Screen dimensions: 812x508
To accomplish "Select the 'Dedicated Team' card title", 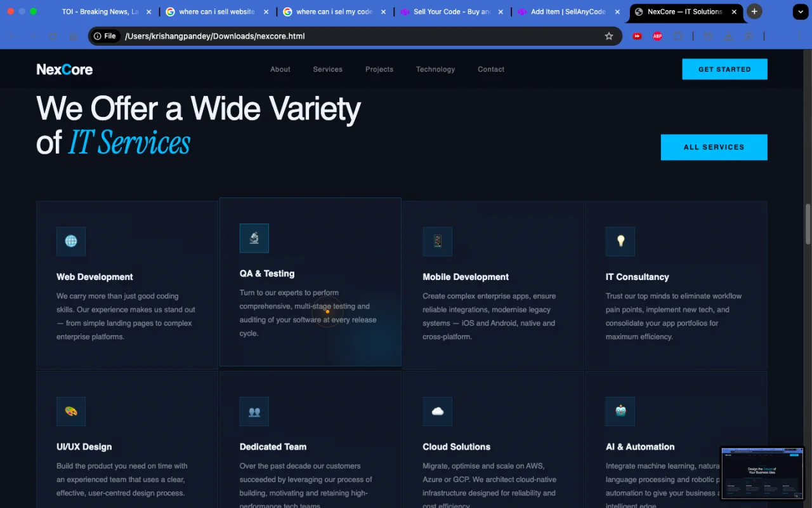I will click(x=273, y=447).
